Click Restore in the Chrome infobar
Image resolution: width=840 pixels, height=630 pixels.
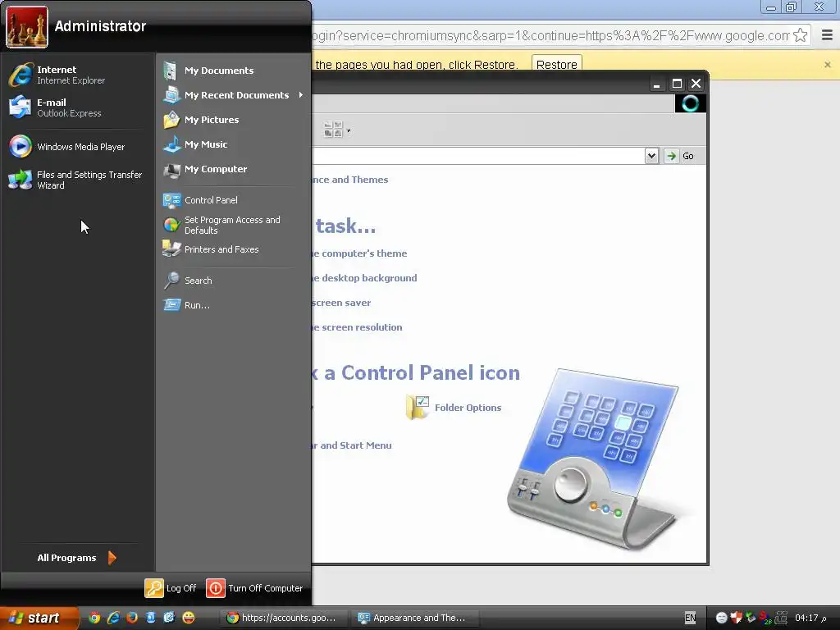(557, 64)
